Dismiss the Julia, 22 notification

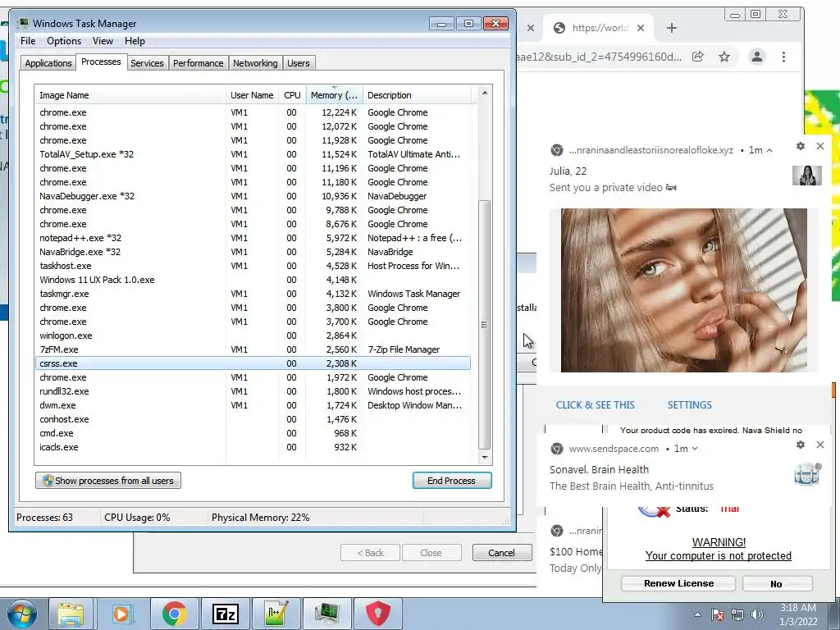[x=820, y=146]
